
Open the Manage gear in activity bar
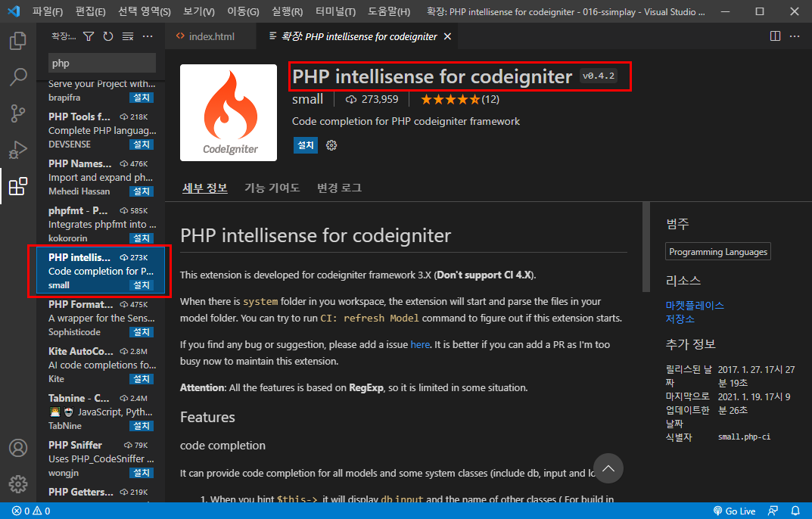pyautogui.click(x=18, y=483)
